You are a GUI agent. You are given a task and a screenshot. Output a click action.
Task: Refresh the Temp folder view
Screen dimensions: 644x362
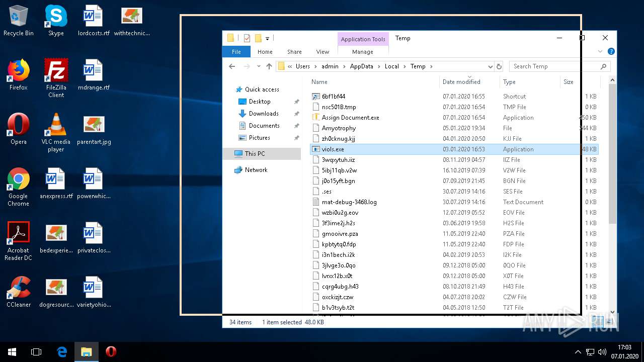[499, 66]
